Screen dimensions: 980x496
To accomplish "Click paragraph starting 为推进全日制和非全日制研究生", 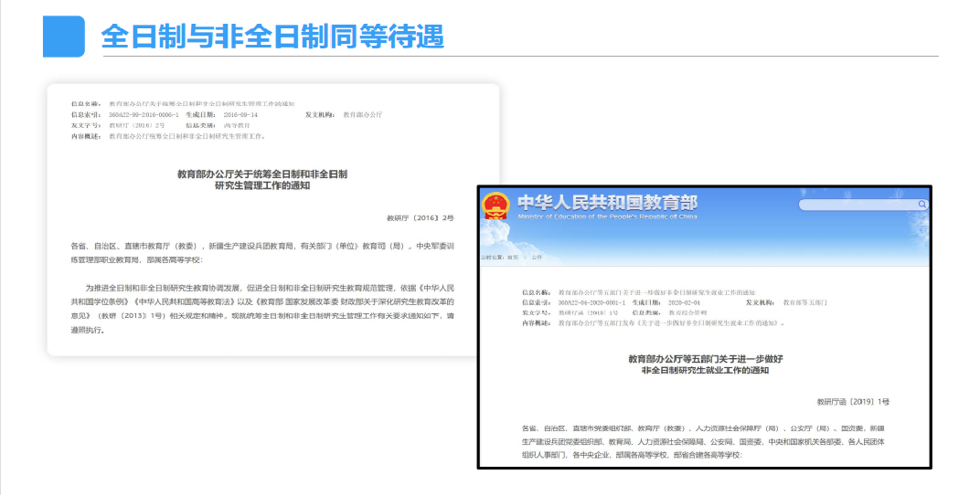I will 262,309.
